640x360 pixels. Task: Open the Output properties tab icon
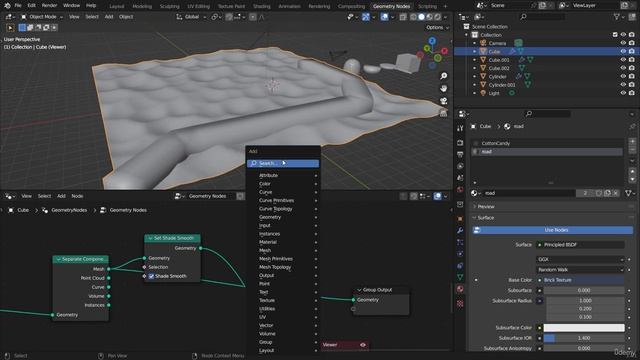tap(460, 154)
